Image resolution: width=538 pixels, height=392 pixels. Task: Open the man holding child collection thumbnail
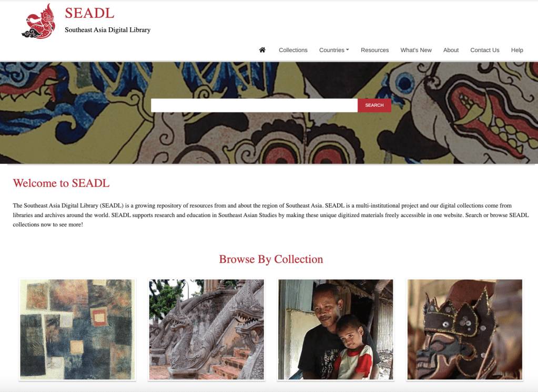click(336, 329)
